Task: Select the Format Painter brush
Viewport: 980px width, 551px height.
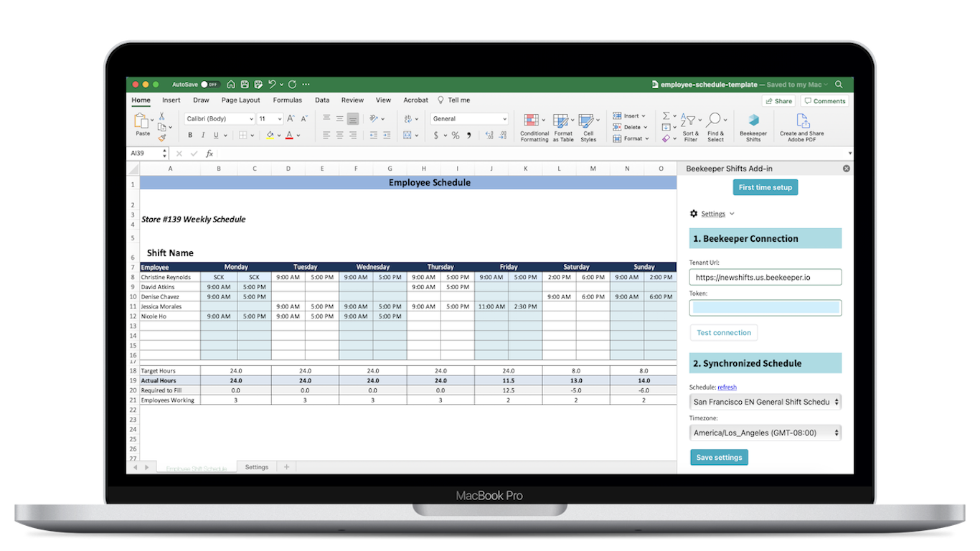Action: (162, 138)
